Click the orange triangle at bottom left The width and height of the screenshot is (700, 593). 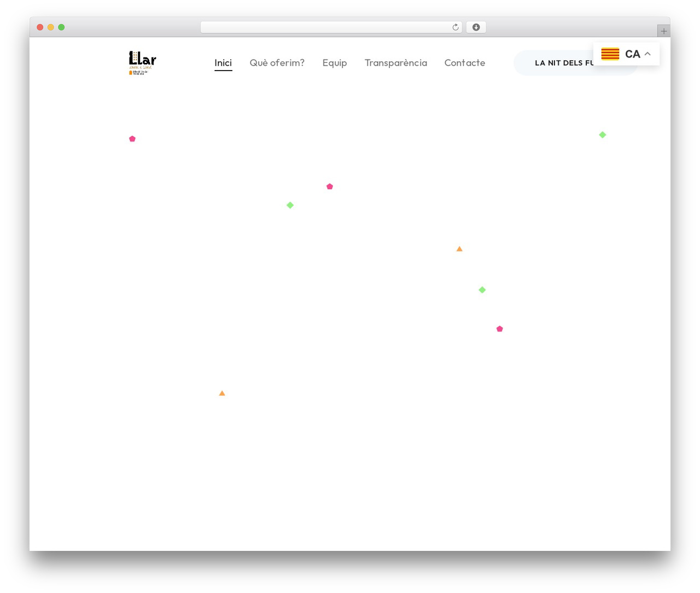tap(222, 393)
